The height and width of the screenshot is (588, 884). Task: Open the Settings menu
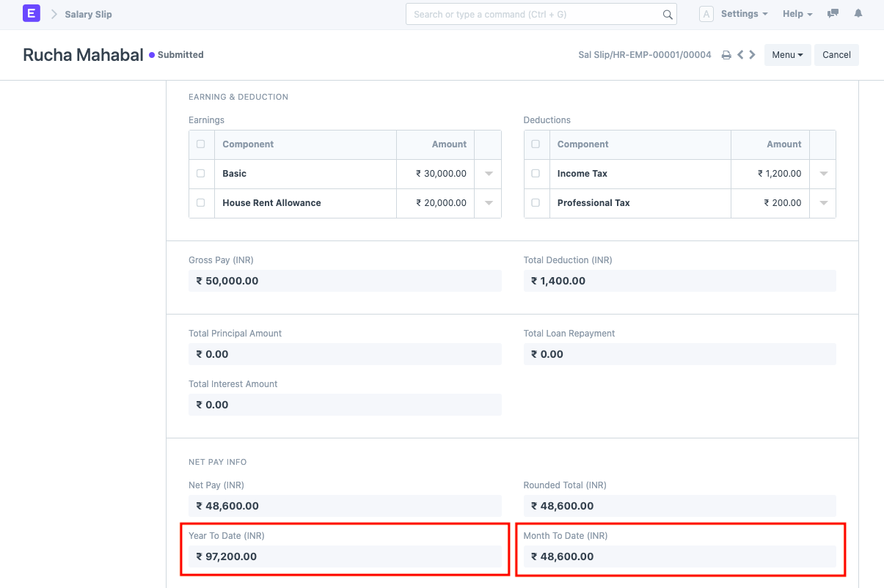click(x=744, y=14)
